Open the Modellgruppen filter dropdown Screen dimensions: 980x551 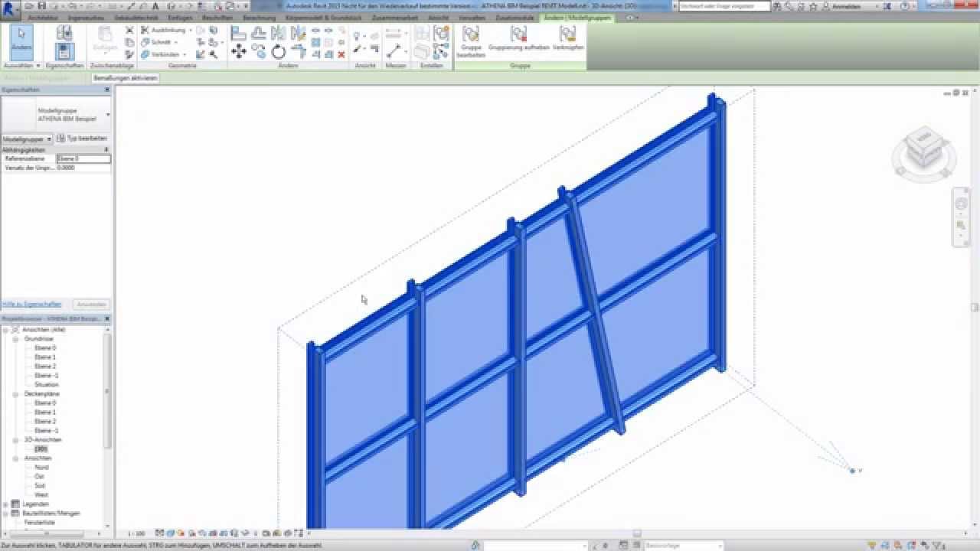click(x=27, y=139)
